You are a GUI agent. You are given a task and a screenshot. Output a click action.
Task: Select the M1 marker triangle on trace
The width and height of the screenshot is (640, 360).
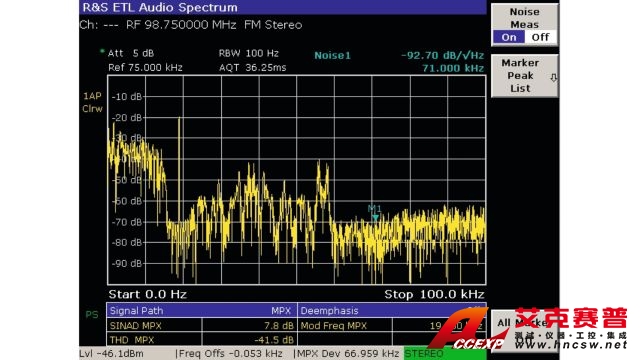(x=375, y=218)
